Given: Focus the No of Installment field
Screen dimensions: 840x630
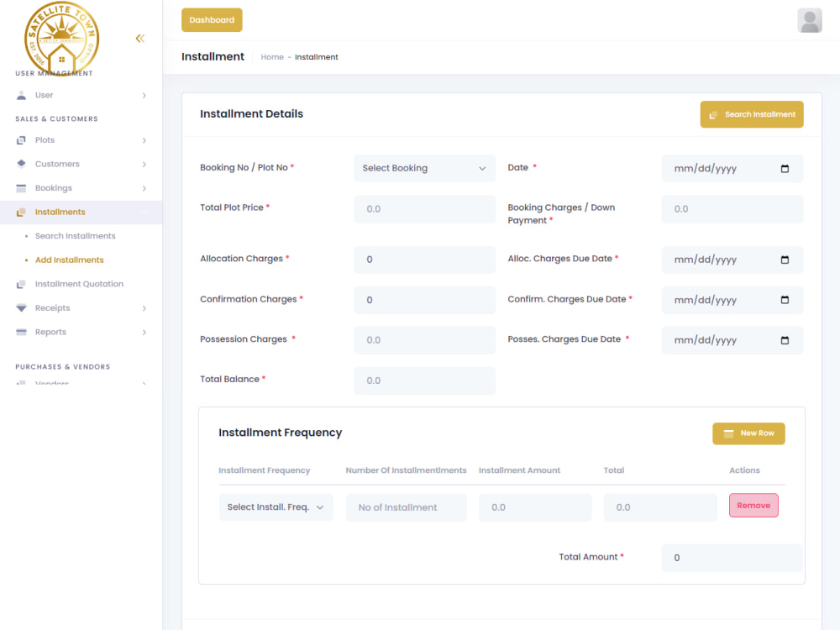Looking at the screenshot, I should [x=406, y=507].
